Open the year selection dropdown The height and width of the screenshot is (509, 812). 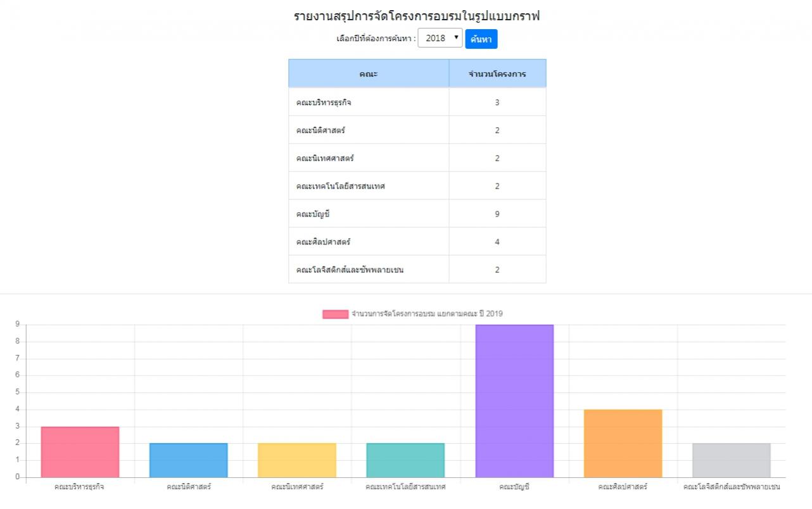tap(440, 39)
